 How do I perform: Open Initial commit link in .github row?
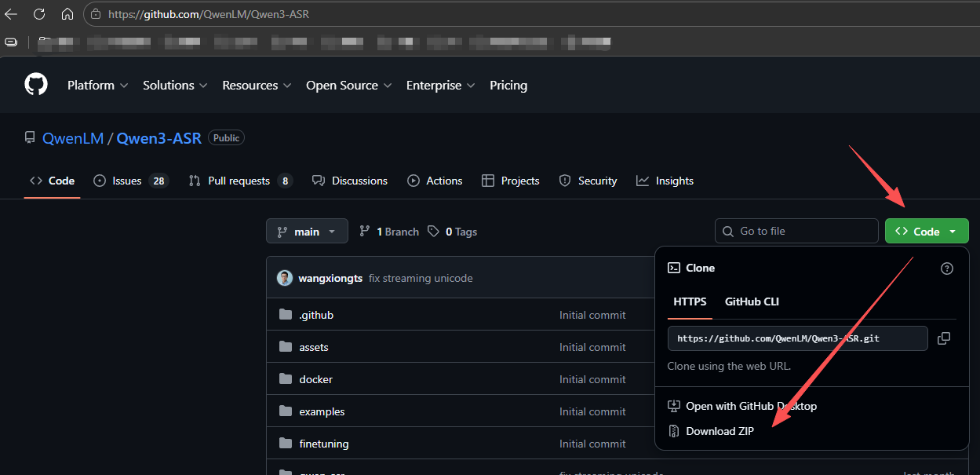pos(592,315)
